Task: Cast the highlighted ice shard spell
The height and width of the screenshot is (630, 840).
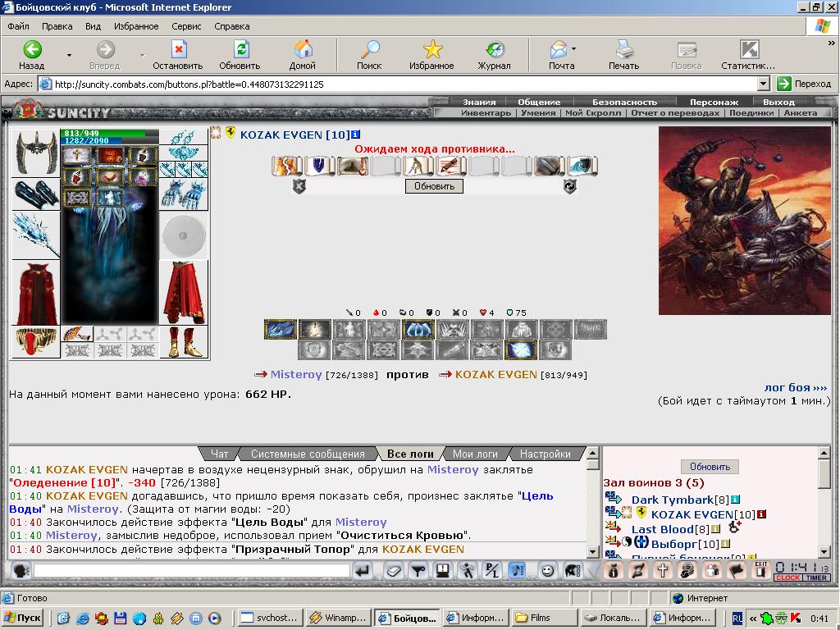Action: 520,349
